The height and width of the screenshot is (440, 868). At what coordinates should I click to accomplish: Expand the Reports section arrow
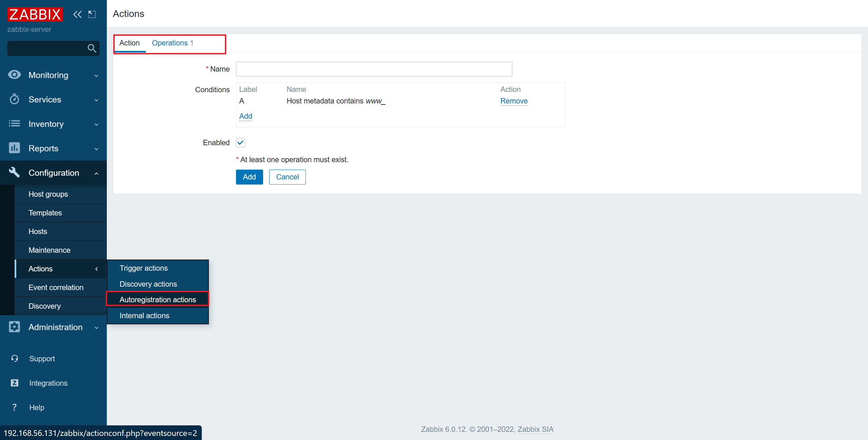96,149
